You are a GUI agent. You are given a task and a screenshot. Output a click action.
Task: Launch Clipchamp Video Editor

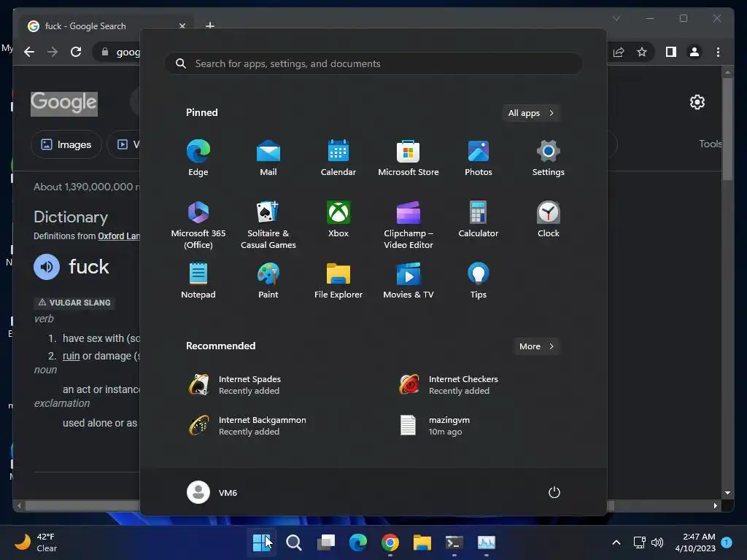(409, 225)
